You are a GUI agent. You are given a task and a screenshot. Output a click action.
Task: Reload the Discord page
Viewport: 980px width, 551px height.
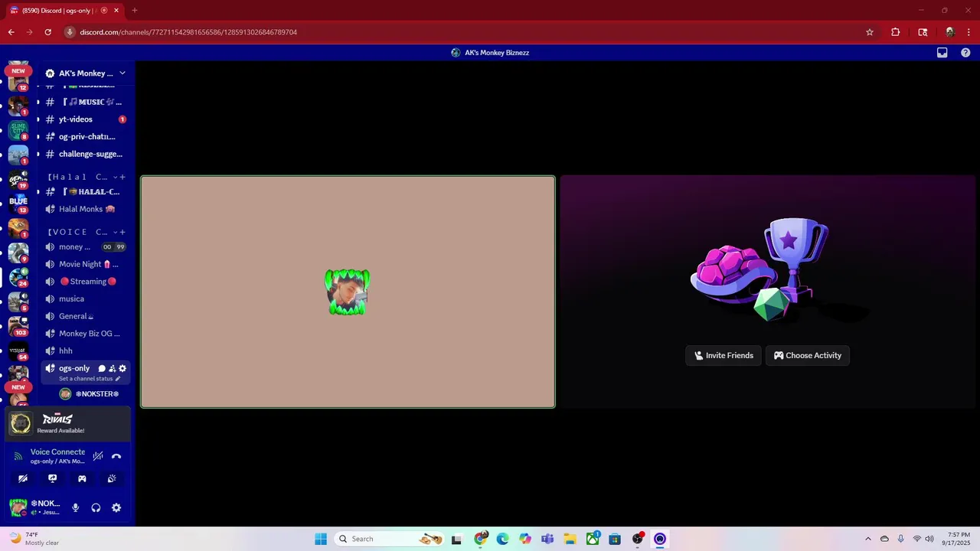pos(47,32)
